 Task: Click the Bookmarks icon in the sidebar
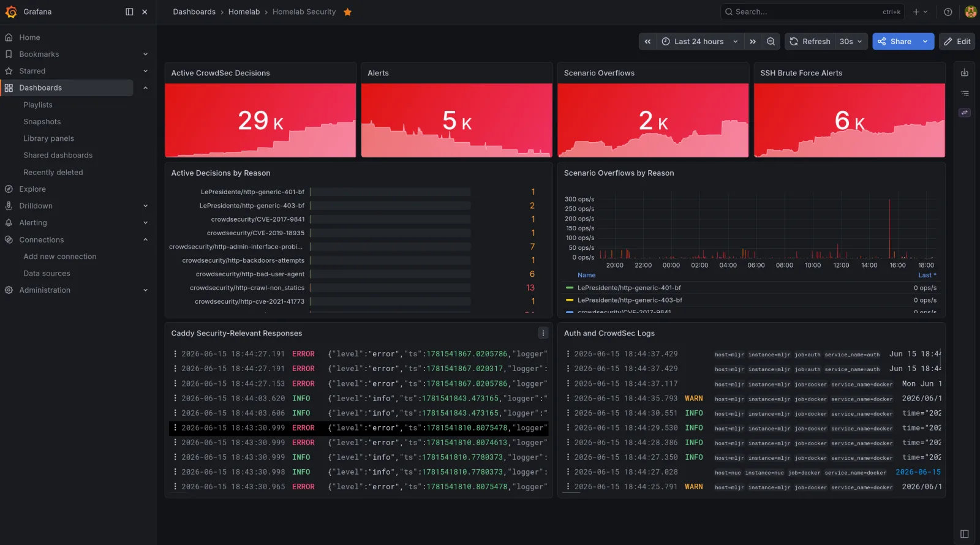coord(9,54)
